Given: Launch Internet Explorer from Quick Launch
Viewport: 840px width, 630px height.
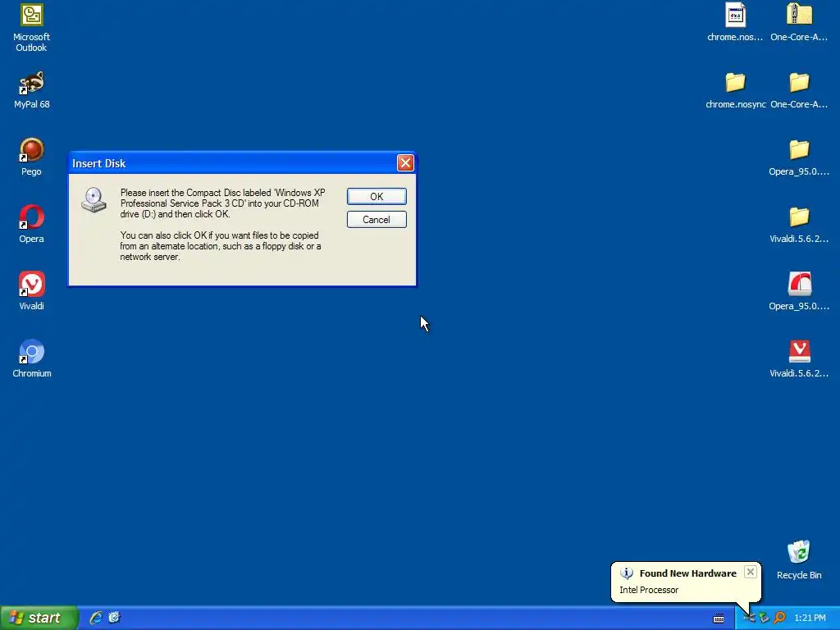Looking at the screenshot, I should click(x=96, y=618).
